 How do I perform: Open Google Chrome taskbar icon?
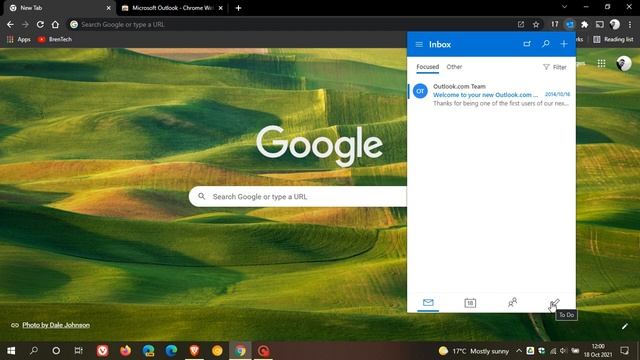point(240,351)
